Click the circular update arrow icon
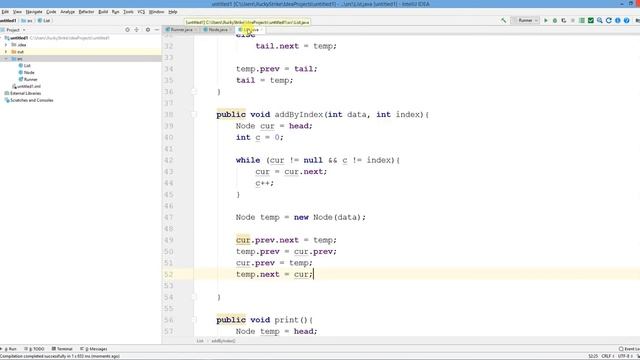Image resolution: width=640 pixels, height=360 pixels. point(609,20)
